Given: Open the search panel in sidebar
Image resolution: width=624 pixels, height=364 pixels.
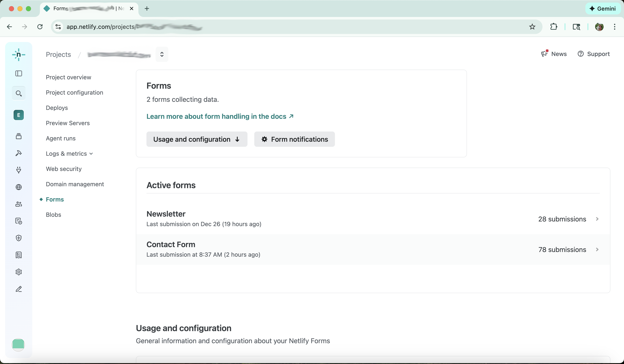Looking at the screenshot, I should coord(19,93).
